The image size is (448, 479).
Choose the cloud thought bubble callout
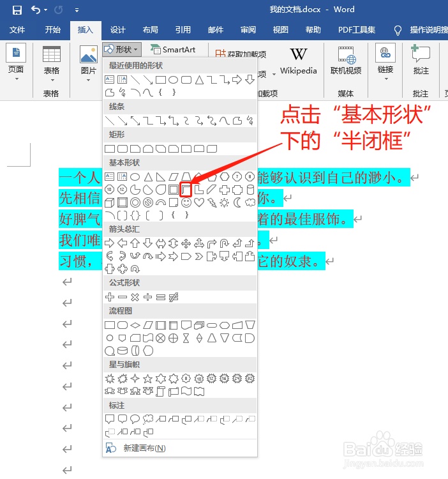pos(148,419)
